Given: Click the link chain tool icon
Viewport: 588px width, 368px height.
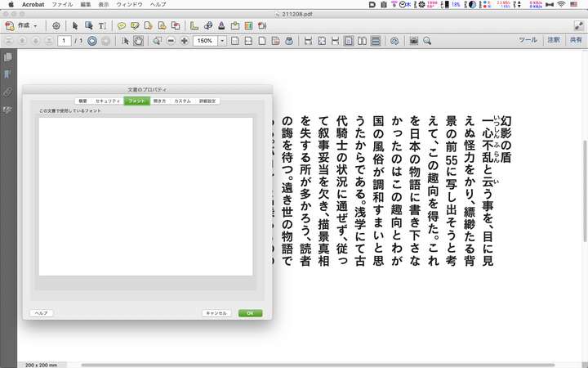Looking at the screenshot, I should pyautogui.click(x=208, y=26).
